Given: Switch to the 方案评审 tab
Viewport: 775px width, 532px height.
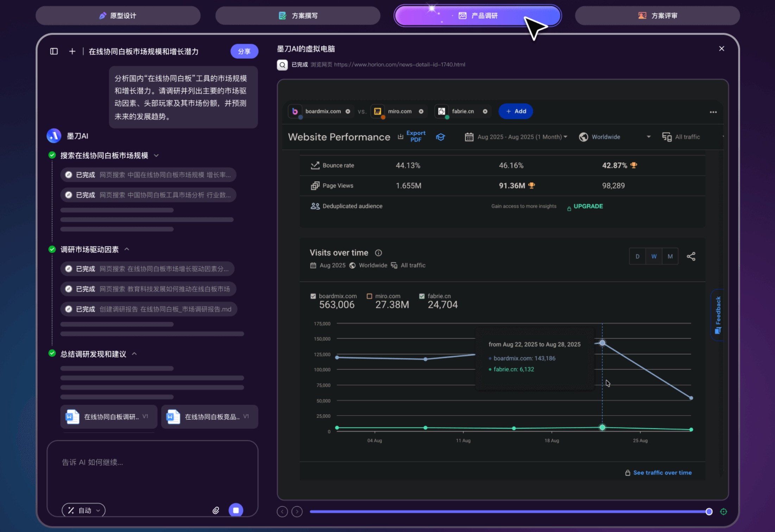Looking at the screenshot, I should click(x=657, y=15).
